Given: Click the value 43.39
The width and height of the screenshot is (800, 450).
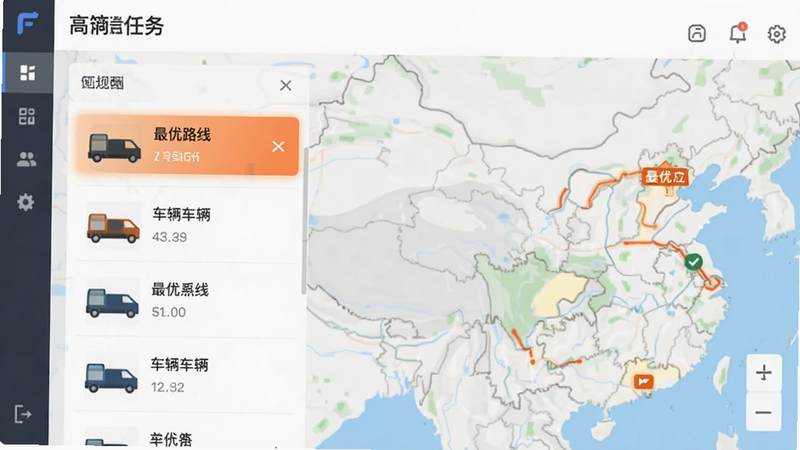Looking at the screenshot, I should (169, 237).
